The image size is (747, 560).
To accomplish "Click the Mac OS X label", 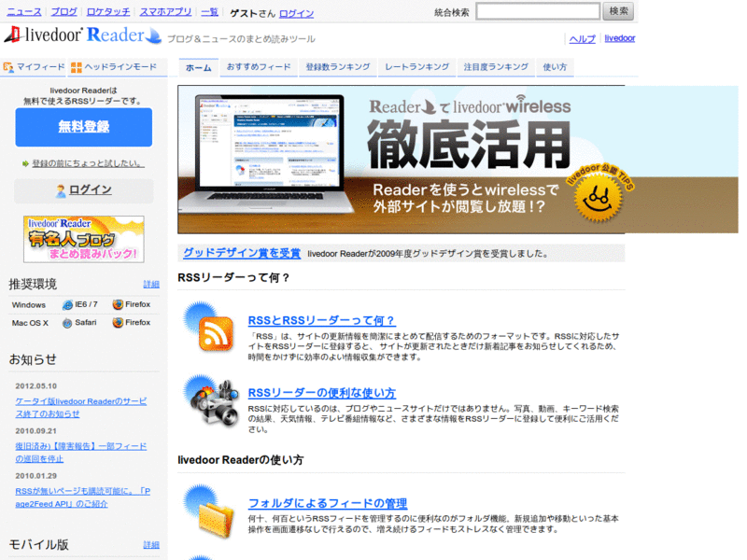I will 30,323.
